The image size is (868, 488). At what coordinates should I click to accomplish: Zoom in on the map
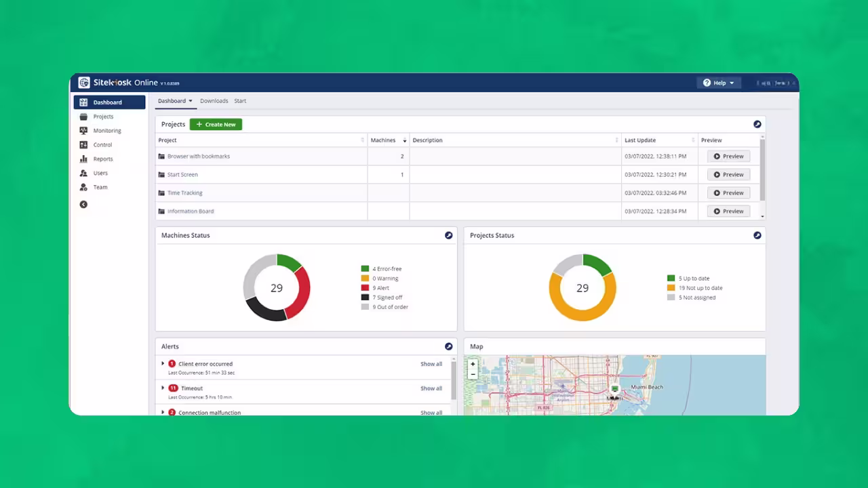point(473,364)
